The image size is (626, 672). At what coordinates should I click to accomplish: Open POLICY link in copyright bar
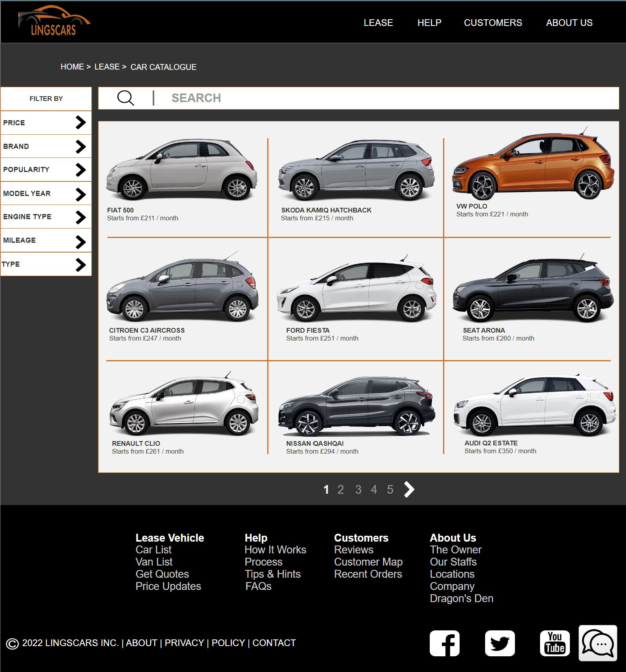[x=228, y=643]
